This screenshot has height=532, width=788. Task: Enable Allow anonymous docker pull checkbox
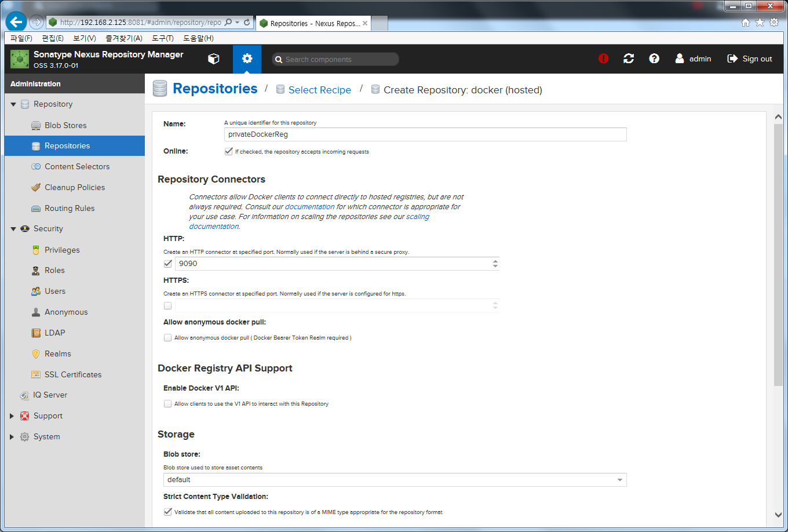(x=168, y=337)
